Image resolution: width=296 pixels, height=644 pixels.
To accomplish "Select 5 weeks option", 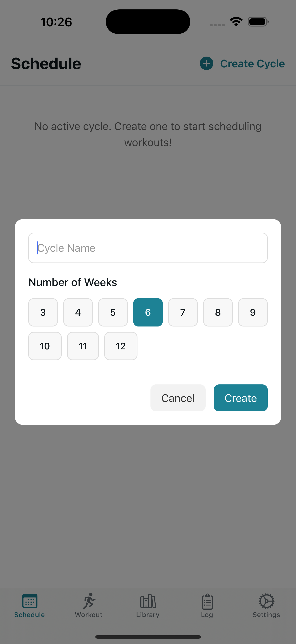I will pos(113,312).
